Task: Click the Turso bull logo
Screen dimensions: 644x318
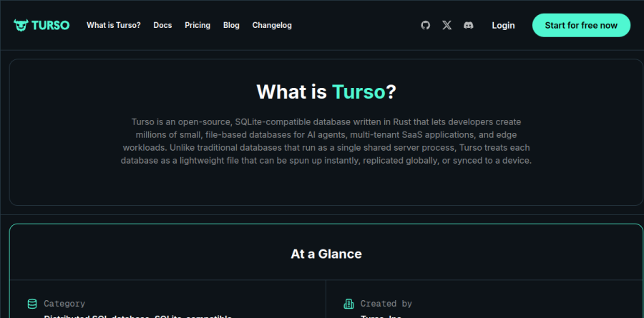Action: click(x=42, y=25)
